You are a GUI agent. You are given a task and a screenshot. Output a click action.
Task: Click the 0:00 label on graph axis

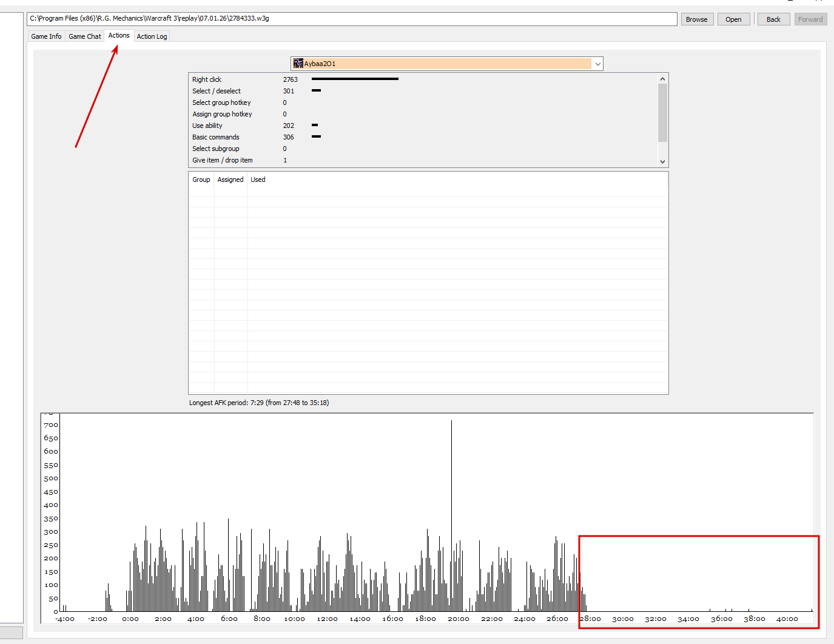click(x=130, y=619)
